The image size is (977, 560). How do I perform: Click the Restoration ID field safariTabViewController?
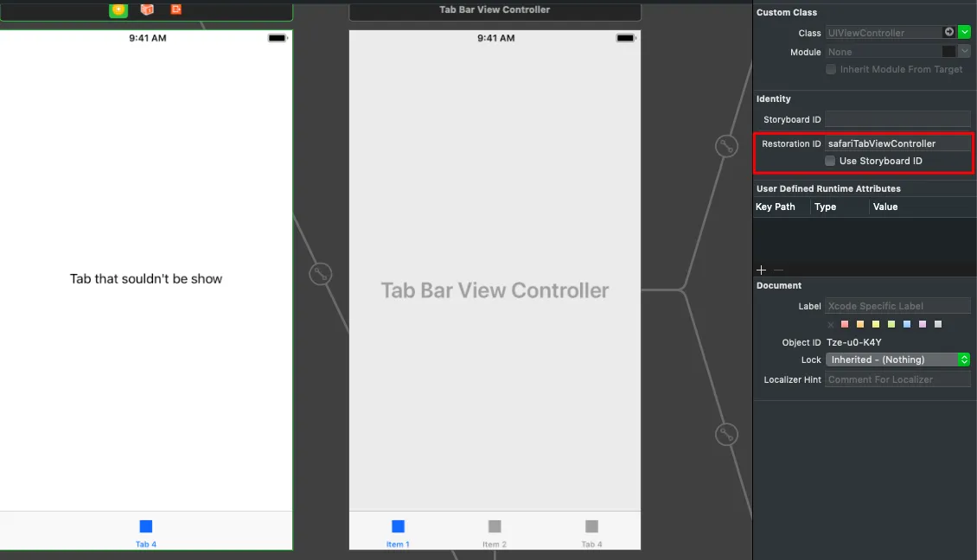coord(897,143)
